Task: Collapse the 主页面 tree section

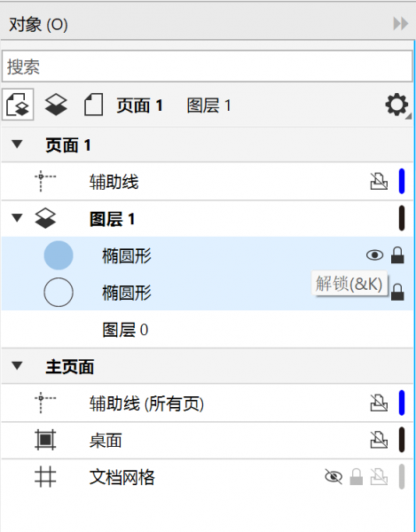Action: pyautogui.click(x=17, y=365)
